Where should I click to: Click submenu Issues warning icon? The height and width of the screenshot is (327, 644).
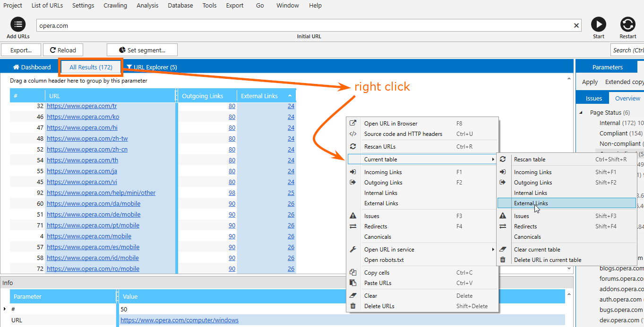(x=503, y=216)
